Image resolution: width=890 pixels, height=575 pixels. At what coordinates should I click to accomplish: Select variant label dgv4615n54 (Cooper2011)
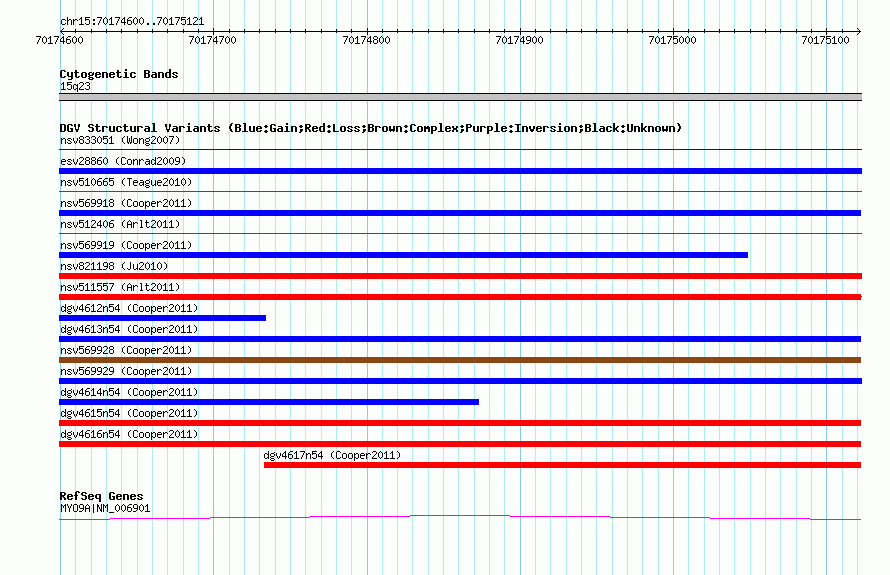(129, 413)
